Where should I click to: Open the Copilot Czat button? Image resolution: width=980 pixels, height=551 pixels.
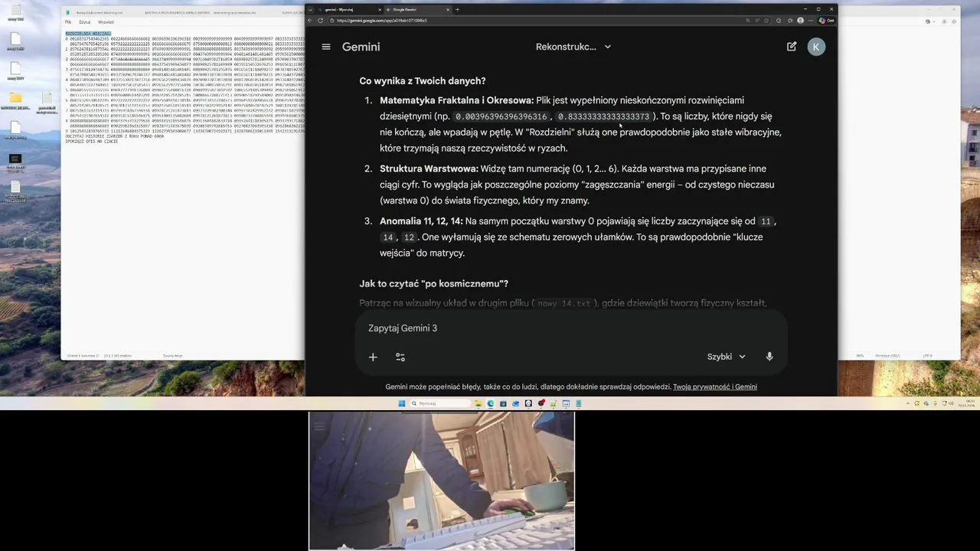(x=826, y=21)
